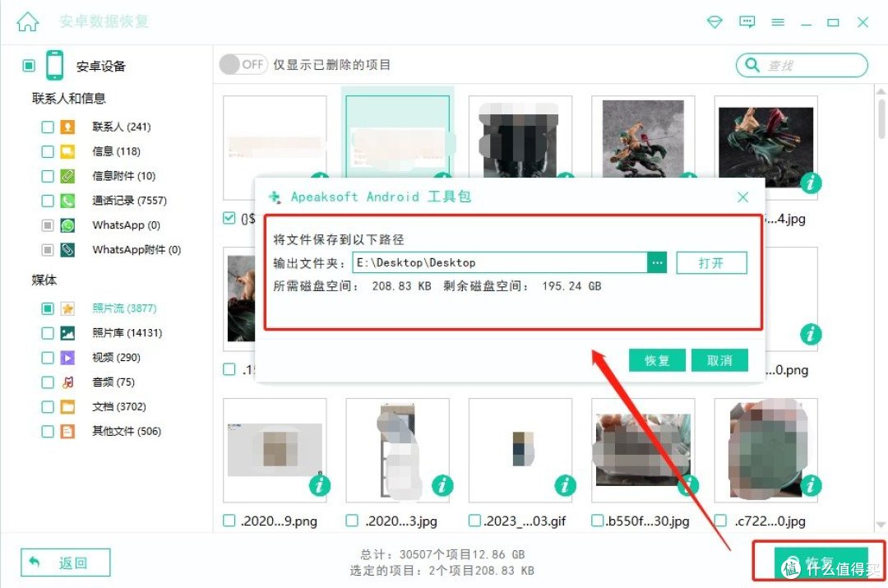The height and width of the screenshot is (588, 888).
Task: Open the feedback chat icon
Action: (x=747, y=22)
